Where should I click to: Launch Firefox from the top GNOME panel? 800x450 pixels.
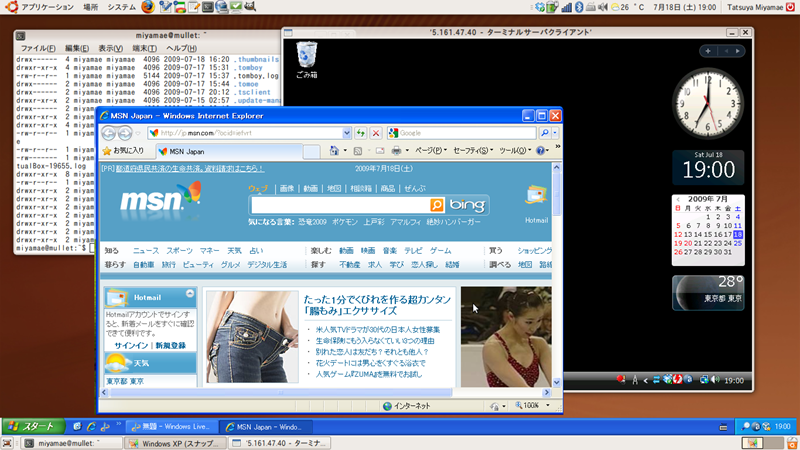148,7
